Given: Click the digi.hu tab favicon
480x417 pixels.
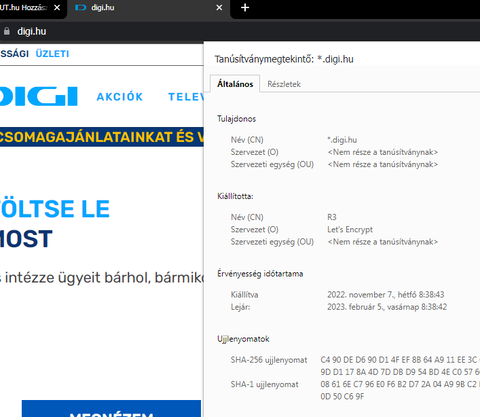Looking at the screenshot, I should click(x=80, y=7).
